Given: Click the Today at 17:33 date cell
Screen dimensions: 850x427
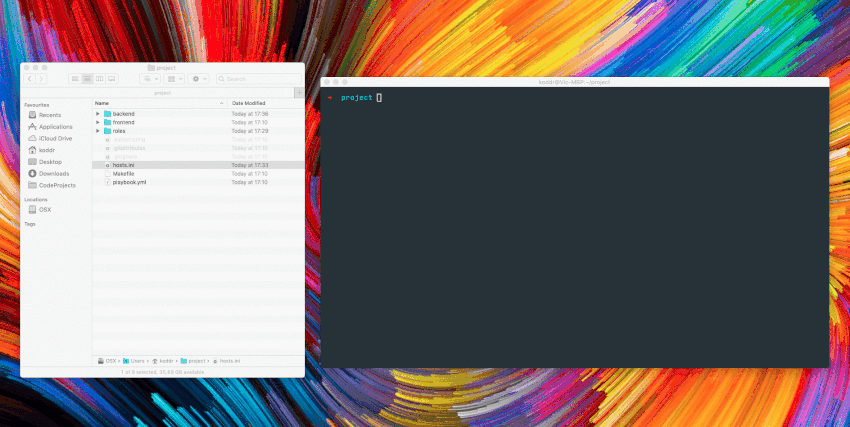Looking at the screenshot, I should [x=250, y=165].
